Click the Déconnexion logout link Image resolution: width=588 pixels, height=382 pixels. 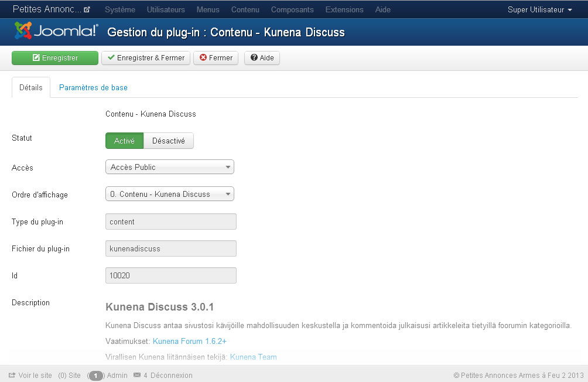tap(171, 376)
